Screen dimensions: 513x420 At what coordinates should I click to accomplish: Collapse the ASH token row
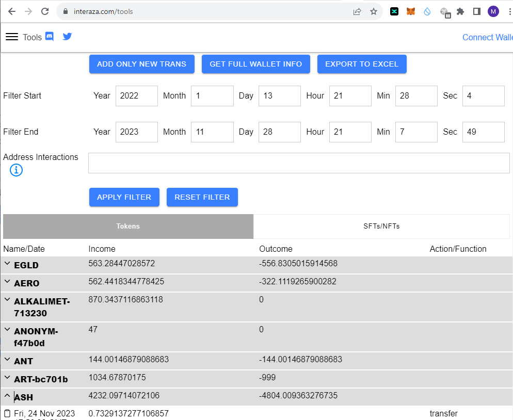7,395
